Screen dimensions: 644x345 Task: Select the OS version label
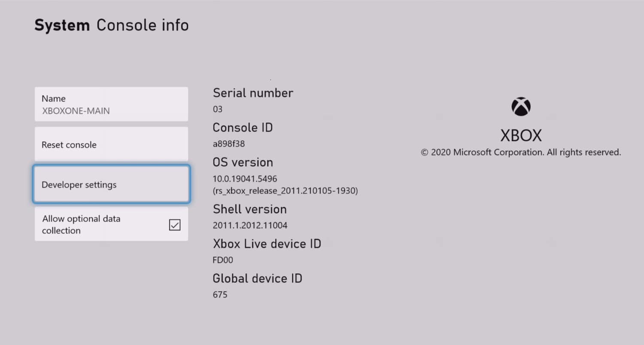pyautogui.click(x=243, y=162)
